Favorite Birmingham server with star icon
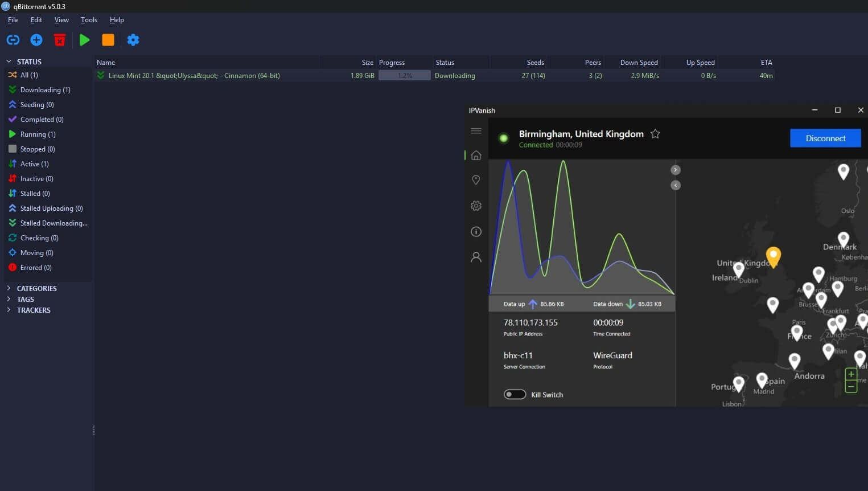 (655, 134)
